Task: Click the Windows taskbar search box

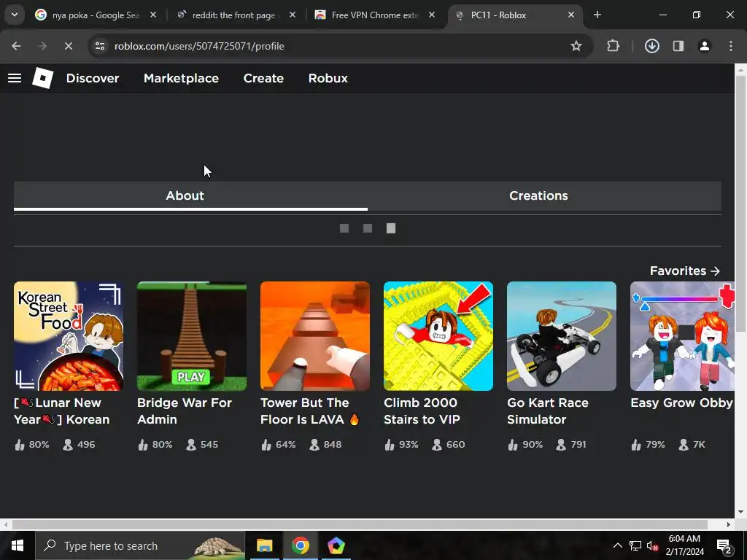Action: click(x=140, y=545)
